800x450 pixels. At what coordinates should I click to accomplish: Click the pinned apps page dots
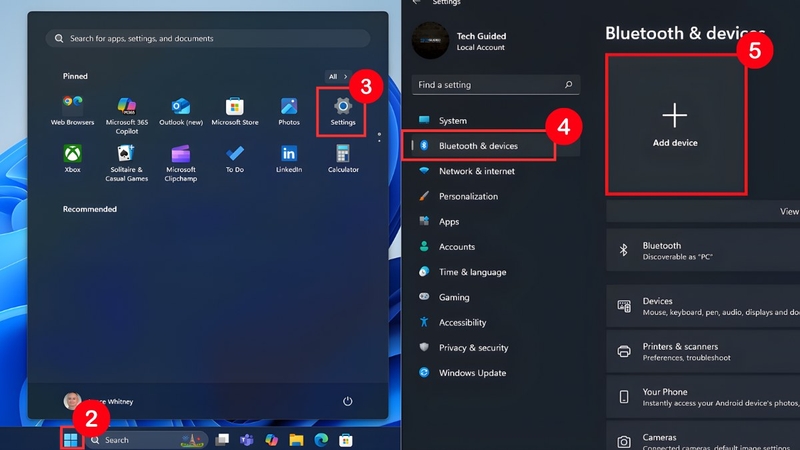pos(379,137)
